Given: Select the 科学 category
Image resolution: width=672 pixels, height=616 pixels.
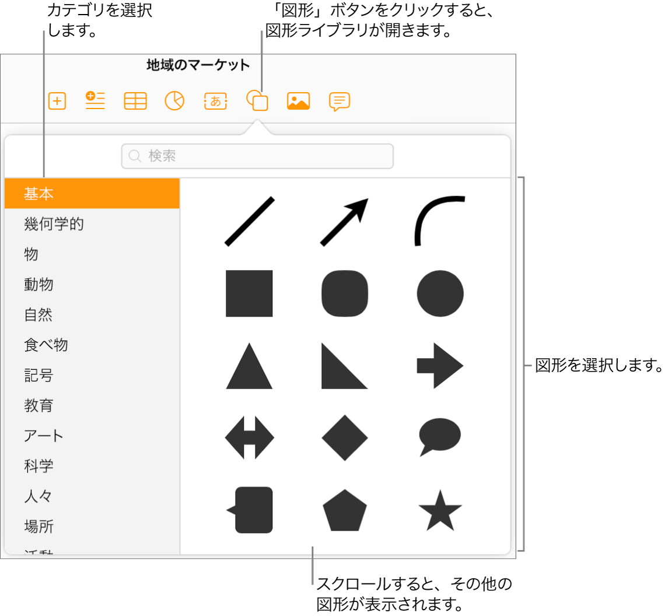Looking at the screenshot, I should (x=92, y=466).
